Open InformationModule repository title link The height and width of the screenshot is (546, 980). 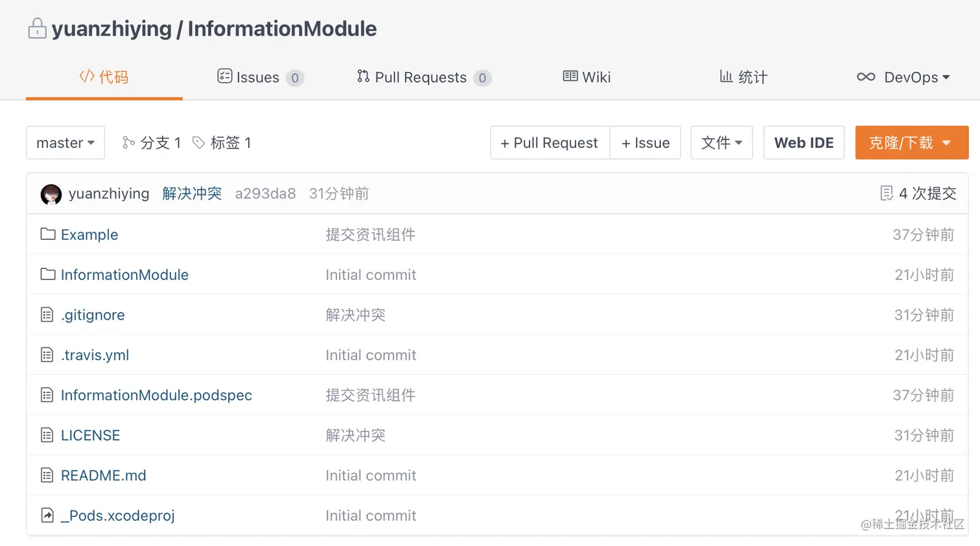click(x=282, y=29)
